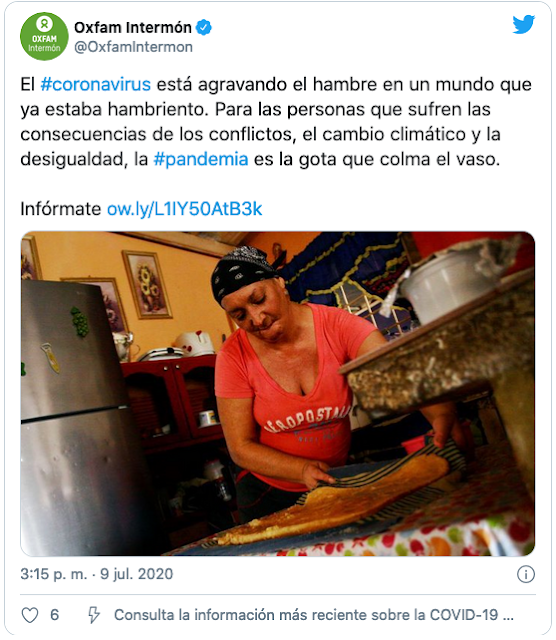
Task: Click the lightning bolt COVID-19 icon
Action: point(94,615)
